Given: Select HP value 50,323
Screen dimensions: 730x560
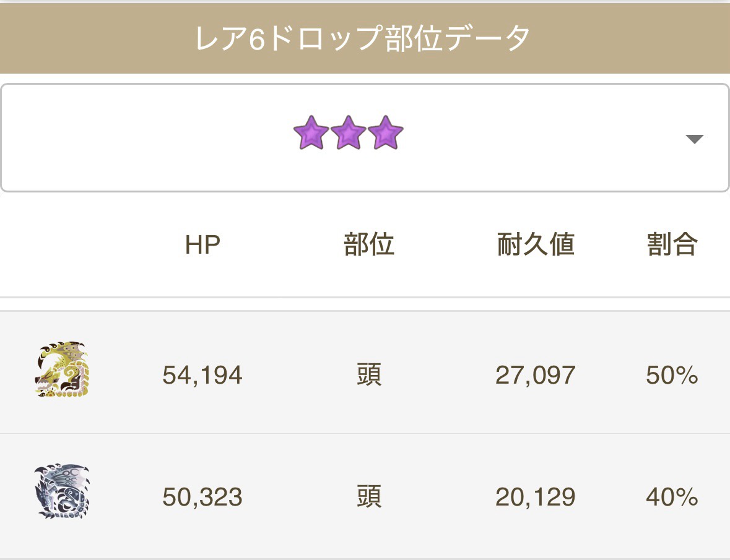Looking at the screenshot, I should [202, 497].
